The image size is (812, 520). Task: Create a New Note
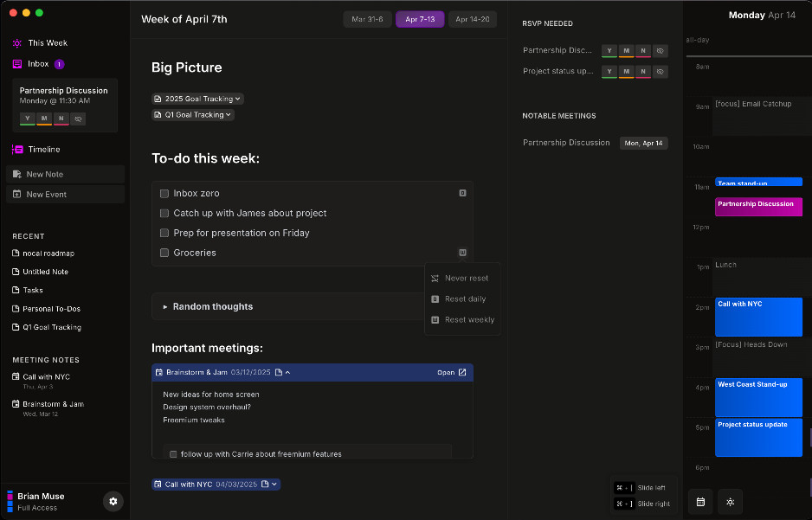[x=65, y=175]
